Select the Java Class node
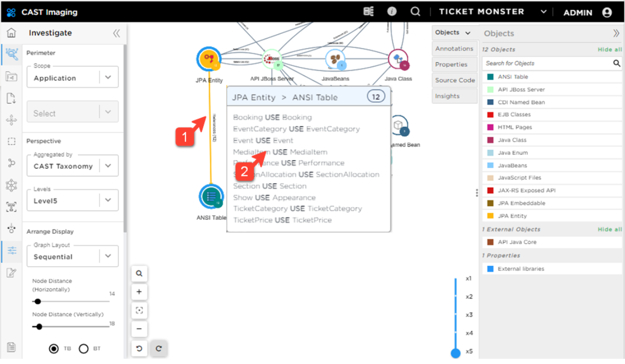625x364 pixels. coord(398,59)
